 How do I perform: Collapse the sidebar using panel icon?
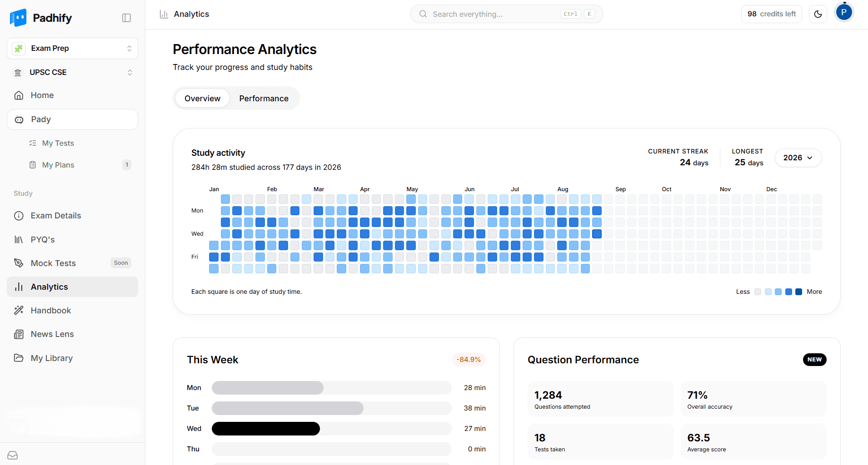[x=127, y=18]
